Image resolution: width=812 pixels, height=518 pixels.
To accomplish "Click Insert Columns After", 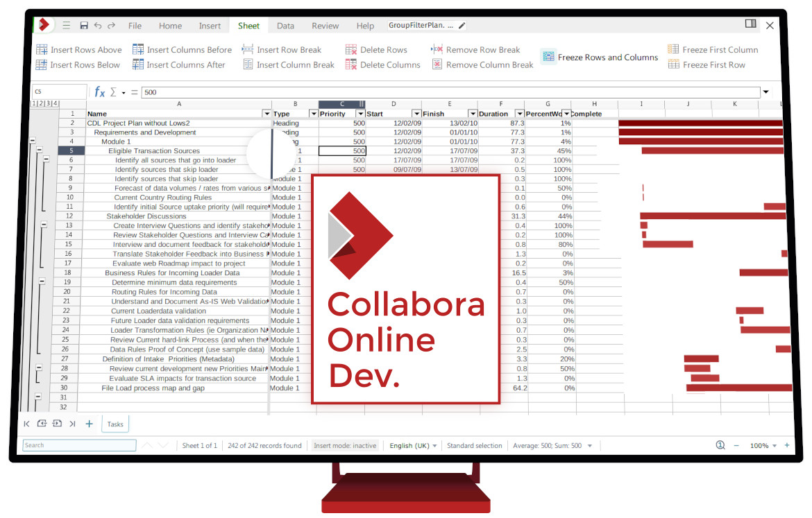I will (179, 64).
